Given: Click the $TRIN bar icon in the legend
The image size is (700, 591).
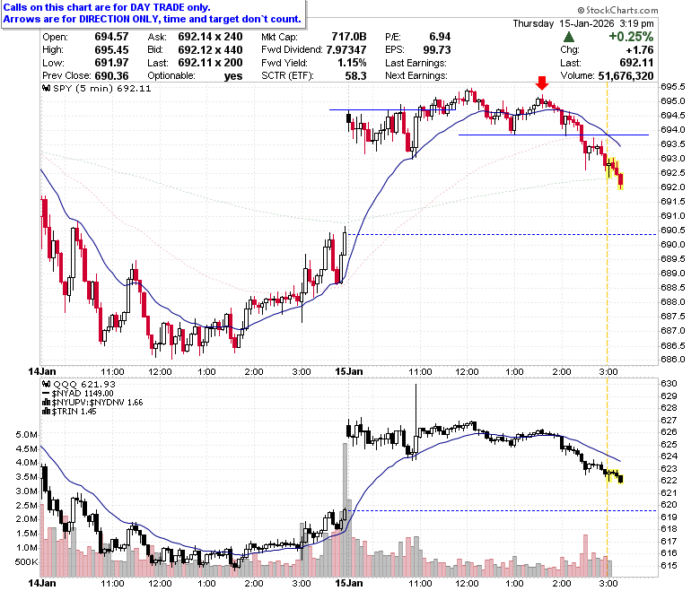Looking at the screenshot, I should (46, 412).
